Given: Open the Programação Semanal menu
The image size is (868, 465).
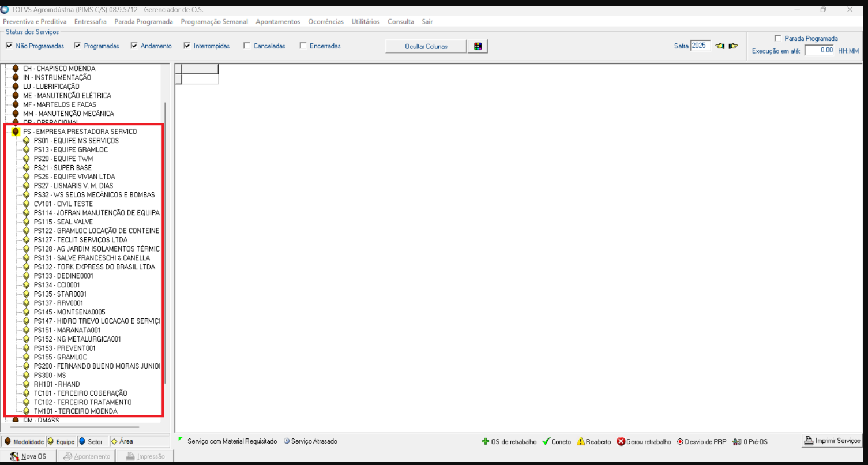Looking at the screenshot, I should 215,22.
